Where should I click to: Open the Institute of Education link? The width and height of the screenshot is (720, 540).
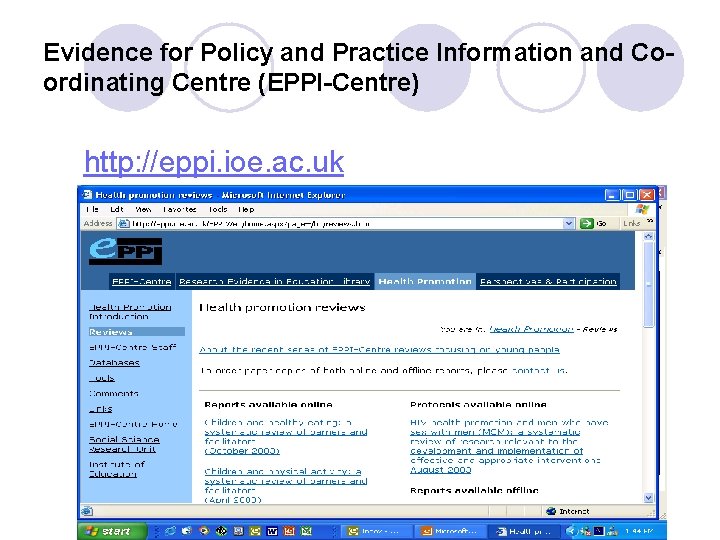tap(117, 469)
